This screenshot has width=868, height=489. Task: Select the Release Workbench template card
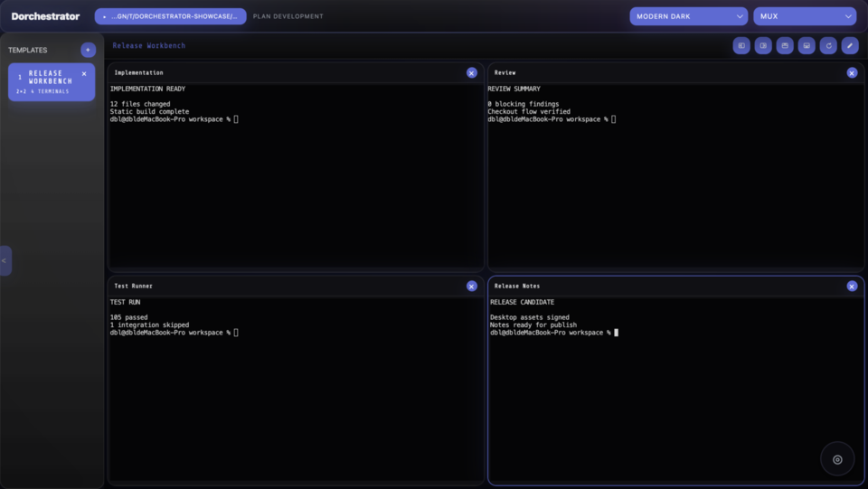52,82
